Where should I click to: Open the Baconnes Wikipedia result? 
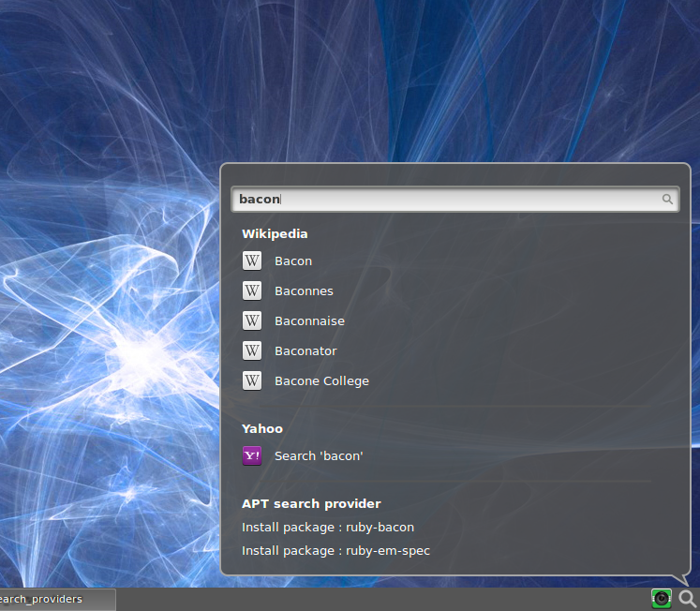coord(304,291)
